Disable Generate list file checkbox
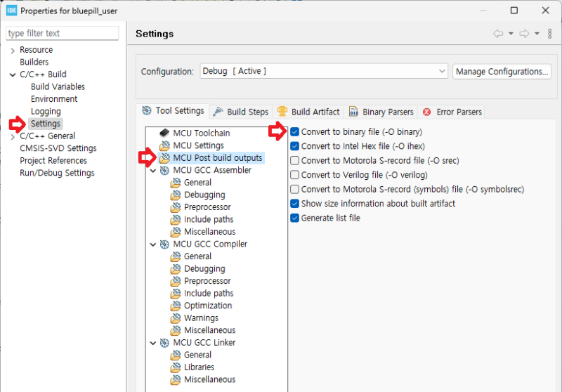This screenshot has width=562, height=392. coord(295,218)
